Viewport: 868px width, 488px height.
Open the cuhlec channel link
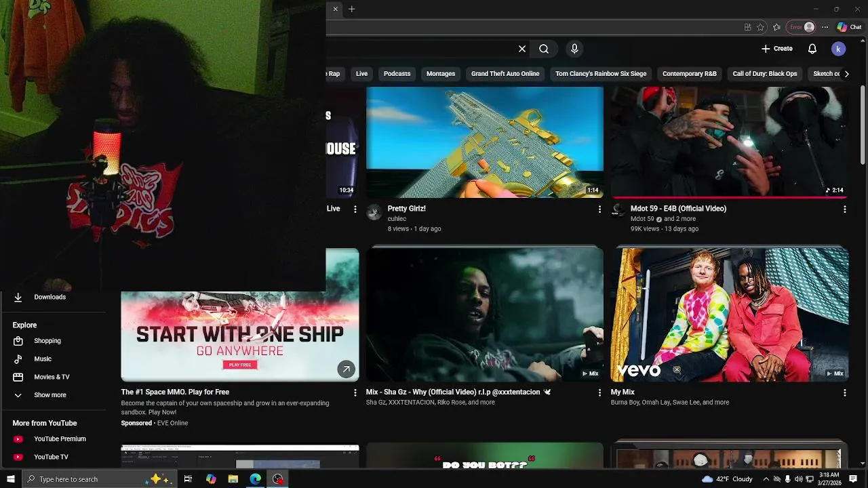coord(397,219)
